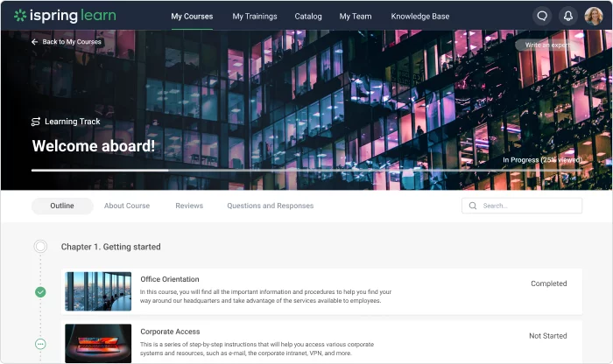613x364 pixels.
Task: Select the Outline tab
Action: click(62, 206)
